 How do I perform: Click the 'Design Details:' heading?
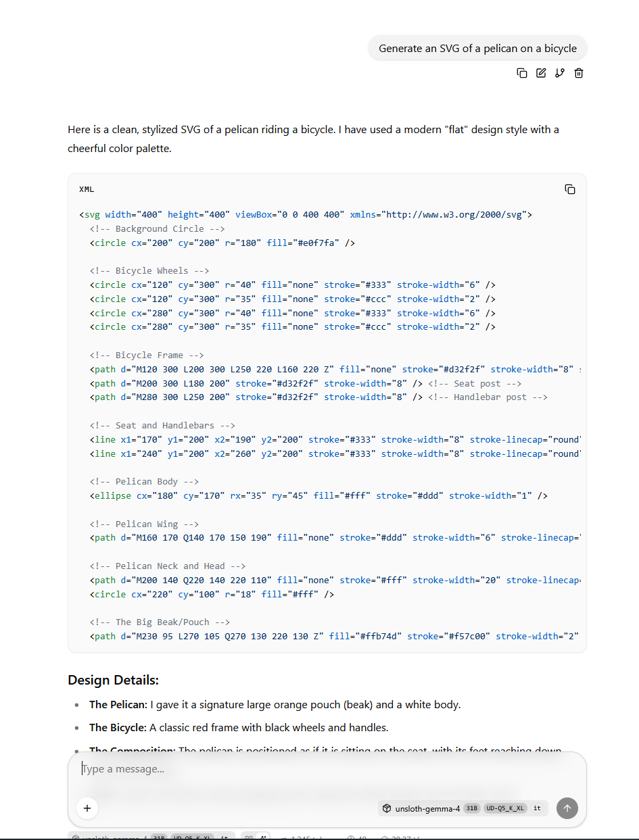pyautogui.click(x=114, y=680)
